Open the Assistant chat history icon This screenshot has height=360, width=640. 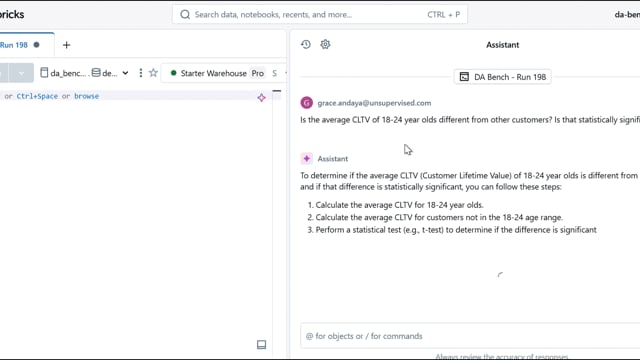[x=306, y=44]
